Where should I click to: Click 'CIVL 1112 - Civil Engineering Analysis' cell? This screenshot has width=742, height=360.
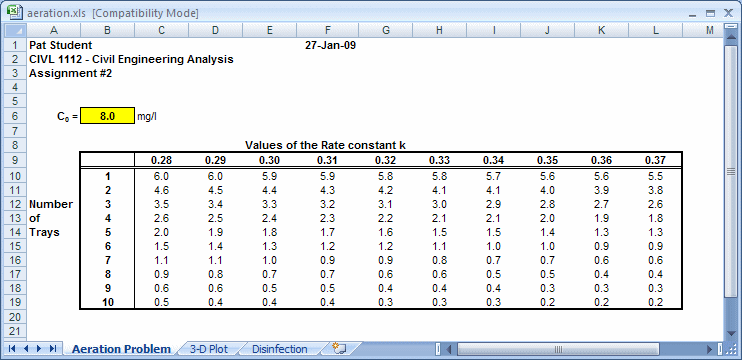tap(131, 60)
